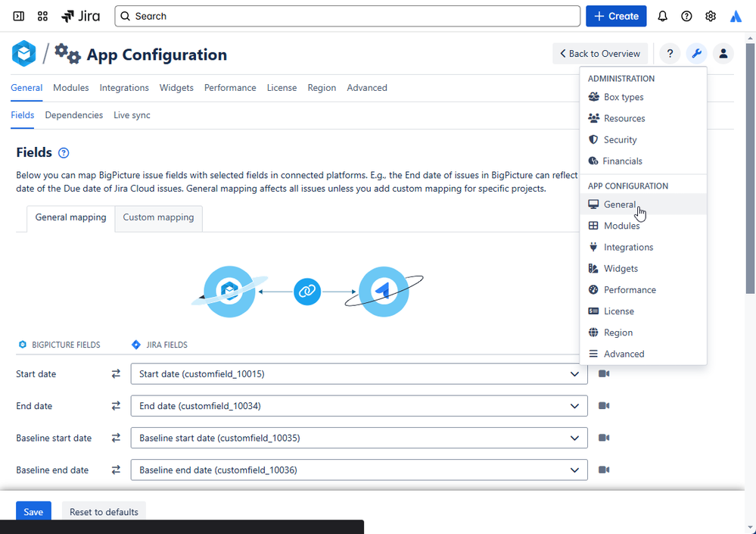Switch to the Advanced top tab
This screenshot has width=756, height=534.
click(367, 88)
